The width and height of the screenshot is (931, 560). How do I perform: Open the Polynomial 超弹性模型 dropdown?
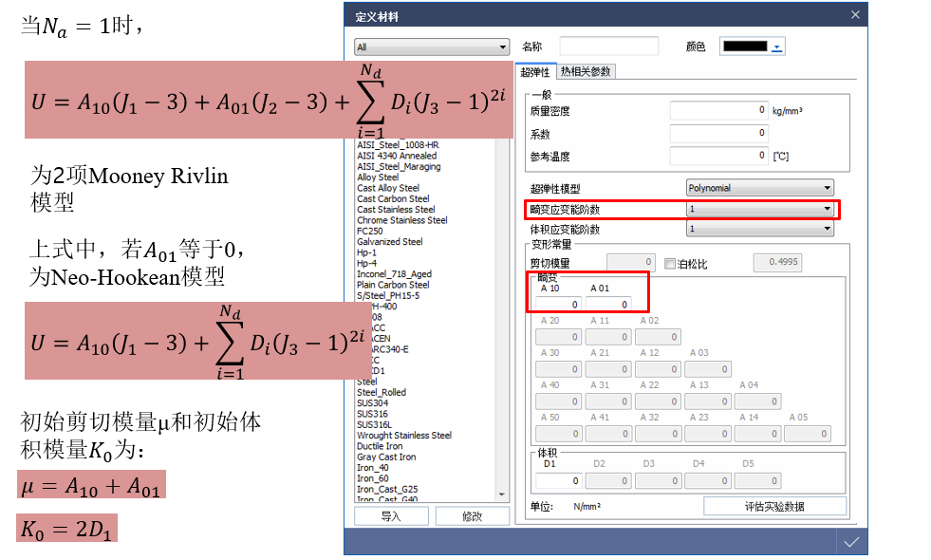(x=759, y=187)
